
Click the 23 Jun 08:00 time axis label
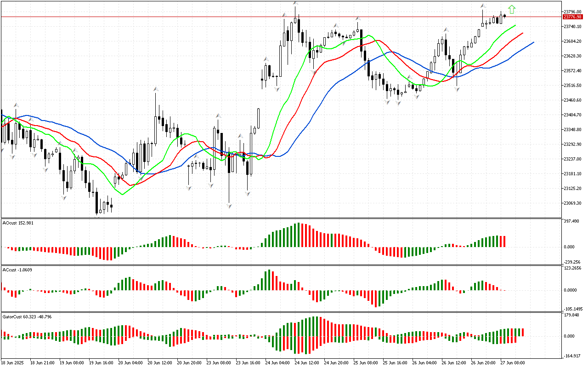coord(218,363)
